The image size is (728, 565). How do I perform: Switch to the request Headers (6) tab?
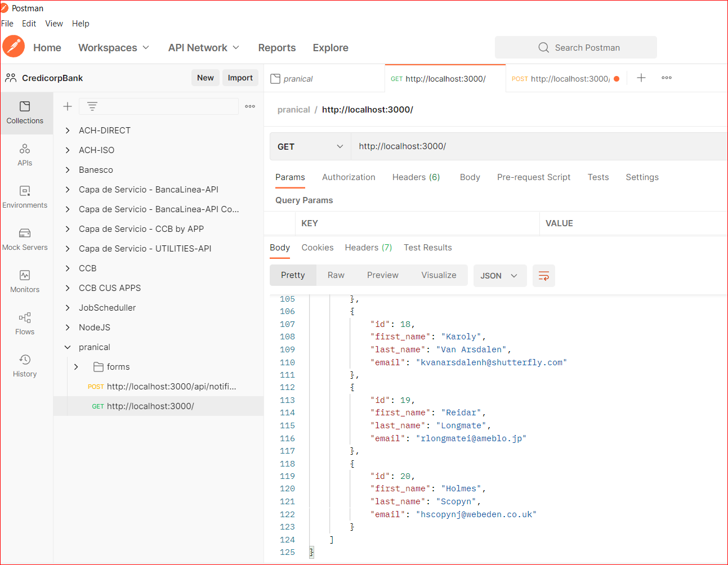(x=416, y=177)
